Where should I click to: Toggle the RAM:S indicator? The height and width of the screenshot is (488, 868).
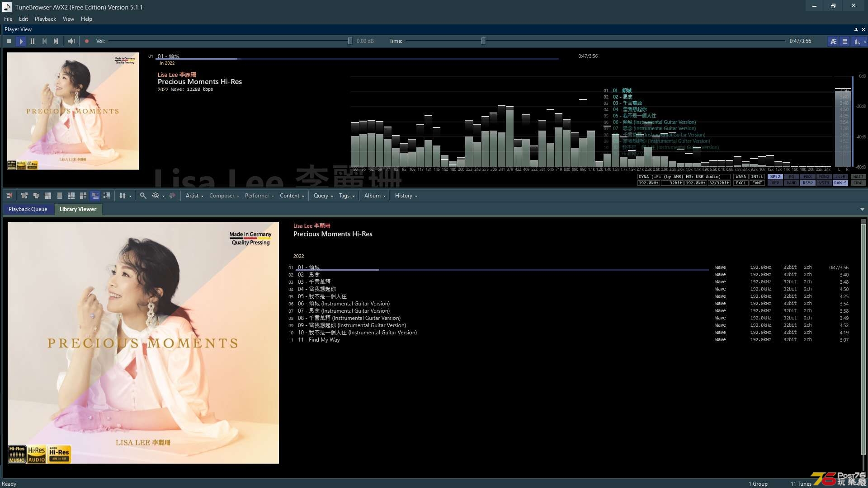coord(840,183)
